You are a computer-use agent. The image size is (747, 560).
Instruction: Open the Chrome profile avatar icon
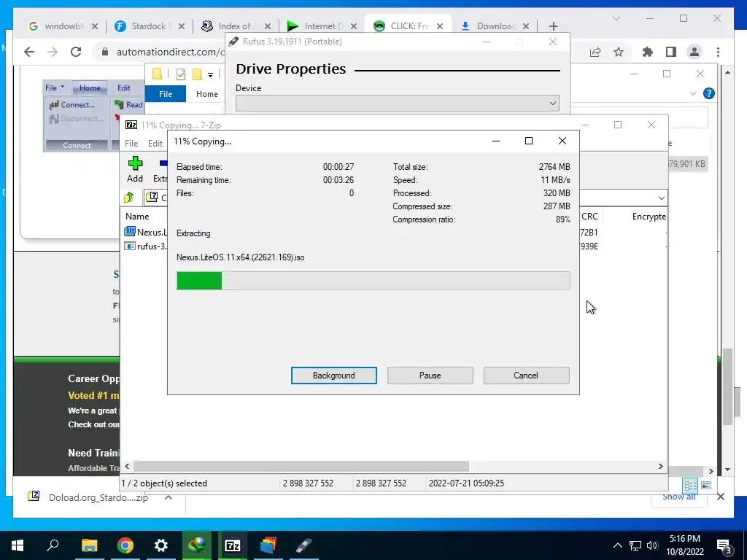(694, 52)
